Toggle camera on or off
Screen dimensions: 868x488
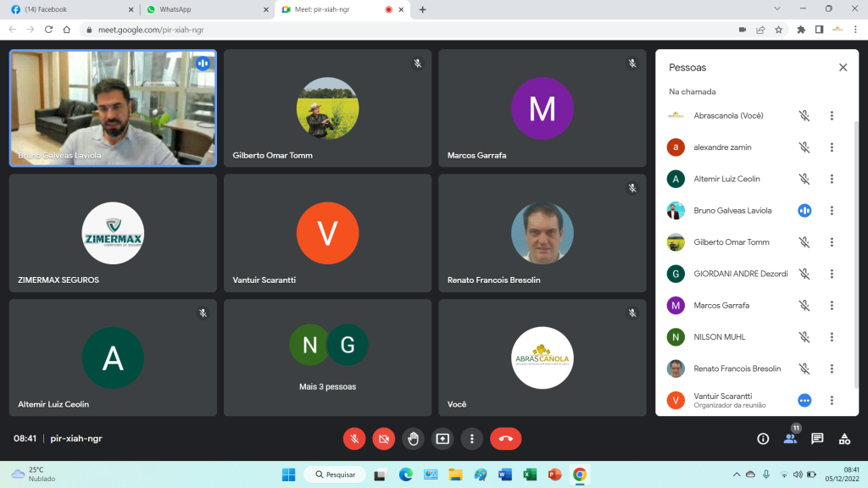(x=383, y=438)
